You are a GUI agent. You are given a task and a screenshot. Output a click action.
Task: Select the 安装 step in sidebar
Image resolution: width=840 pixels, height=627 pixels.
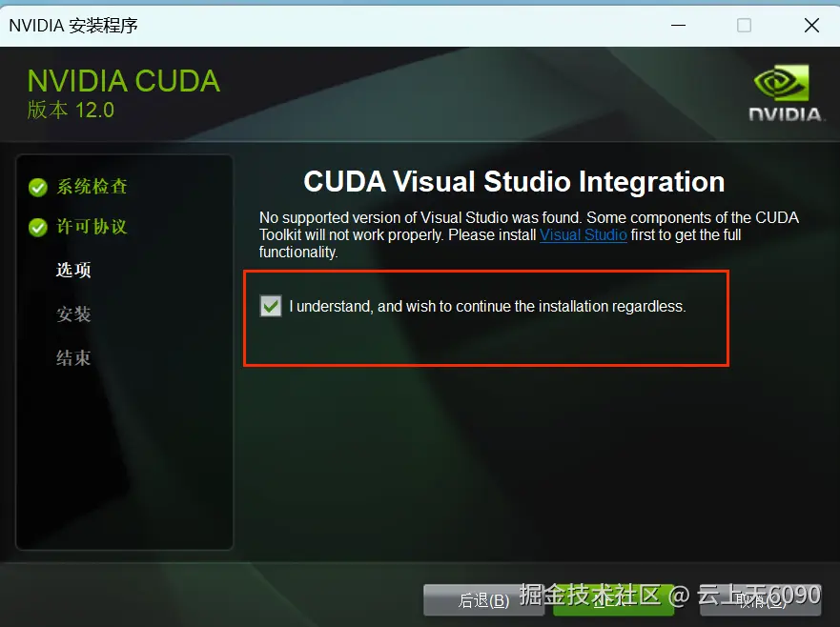73,313
